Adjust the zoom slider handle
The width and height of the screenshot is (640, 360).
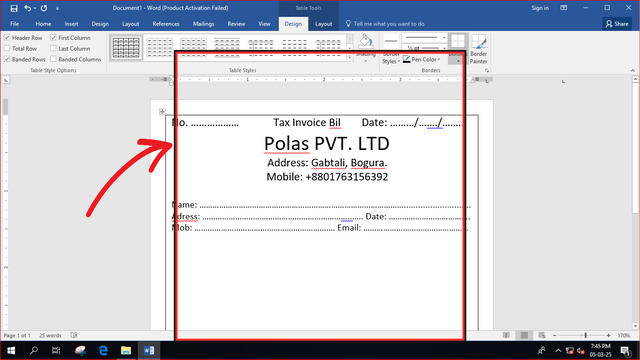(x=586, y=336)
